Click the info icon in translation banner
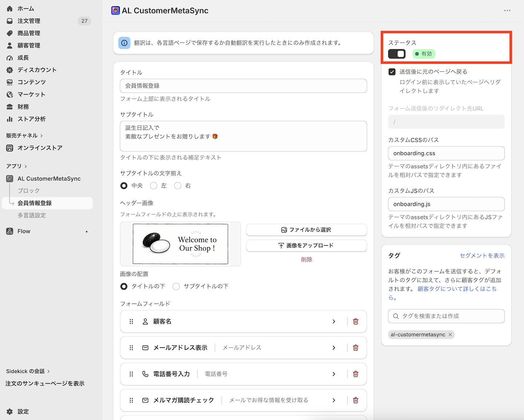 [x=124, y=43]
